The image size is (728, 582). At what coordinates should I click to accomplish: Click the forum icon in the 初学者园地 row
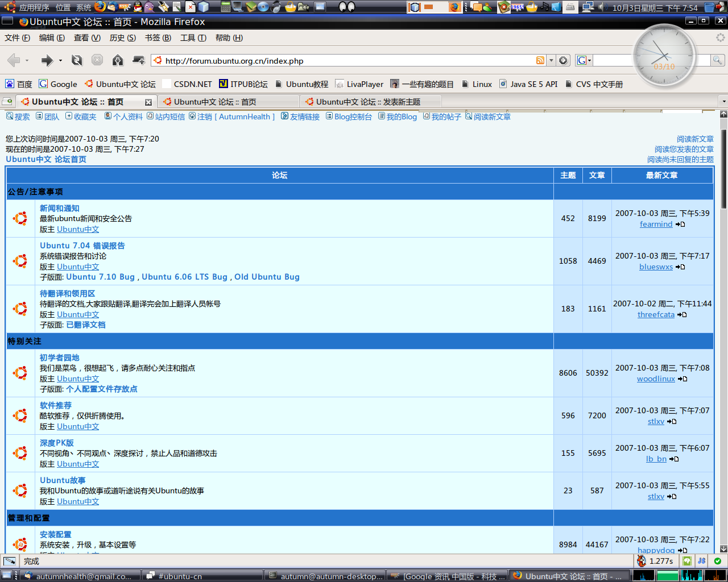pos(20,373)
